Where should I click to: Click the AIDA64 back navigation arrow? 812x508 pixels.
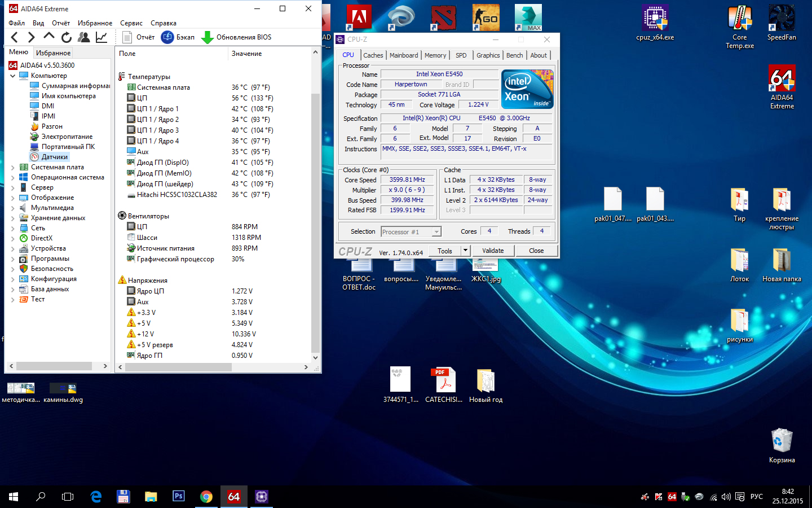15,37
